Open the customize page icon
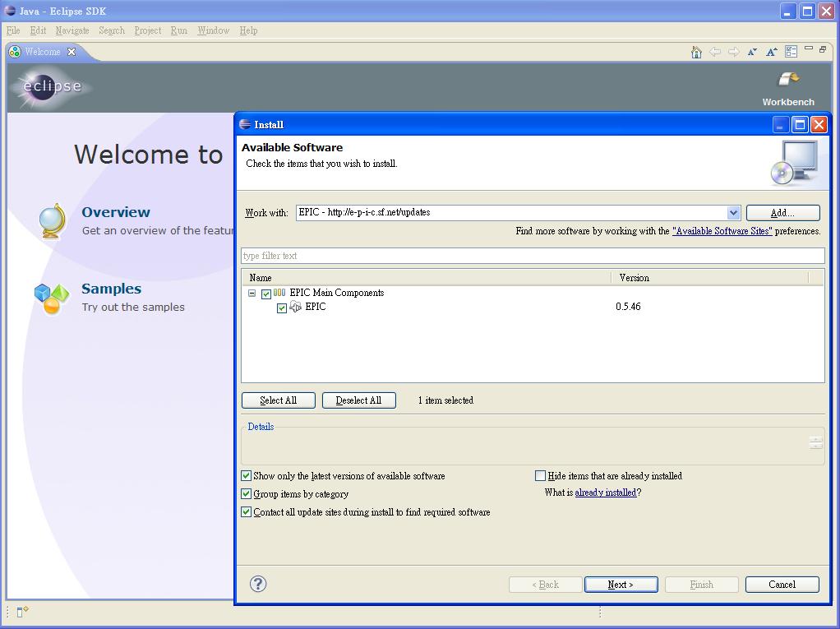This screenshot has height=629, width=840. [791, 51]
